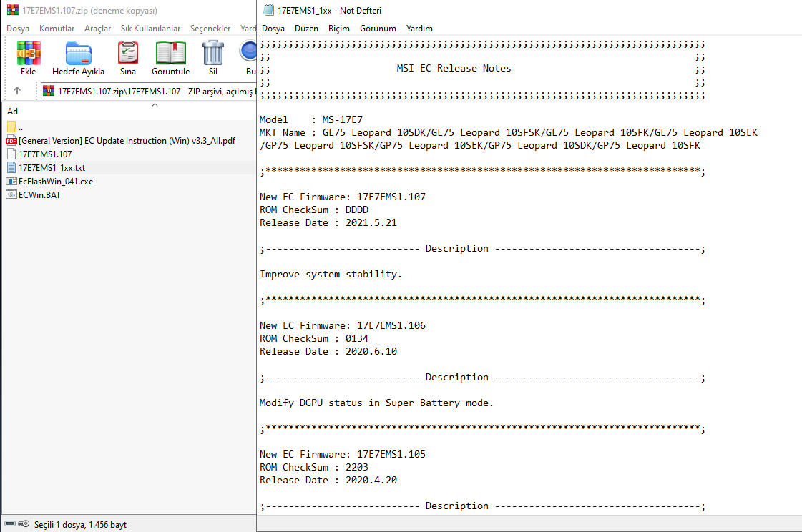Select EcFlashWin_041.exe file name

coord(56,181)
